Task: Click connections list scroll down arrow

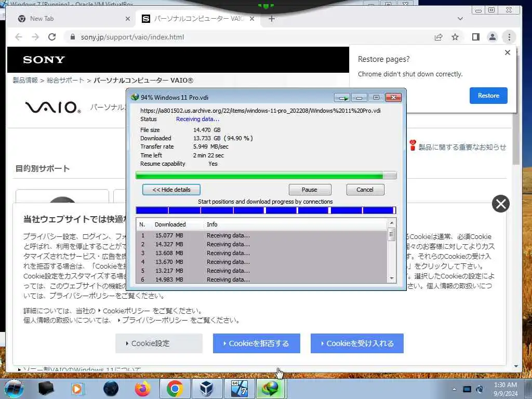Action: [392, 279]
